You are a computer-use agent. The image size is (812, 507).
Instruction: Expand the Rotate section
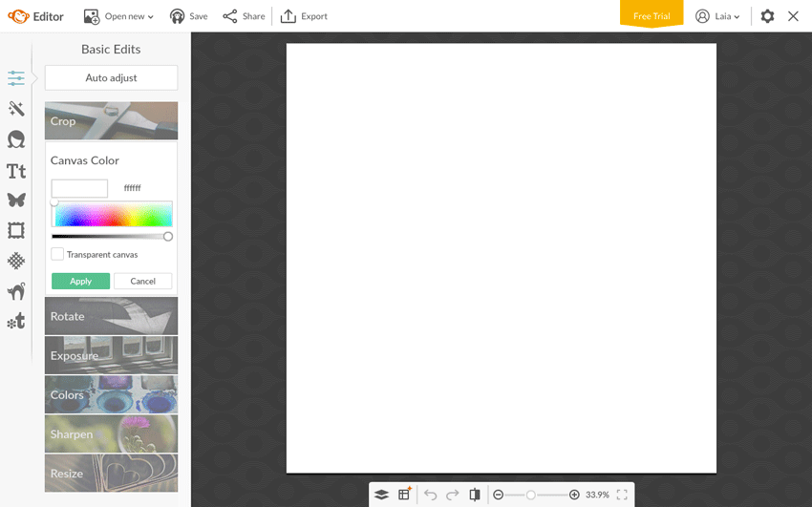[112, 316]
